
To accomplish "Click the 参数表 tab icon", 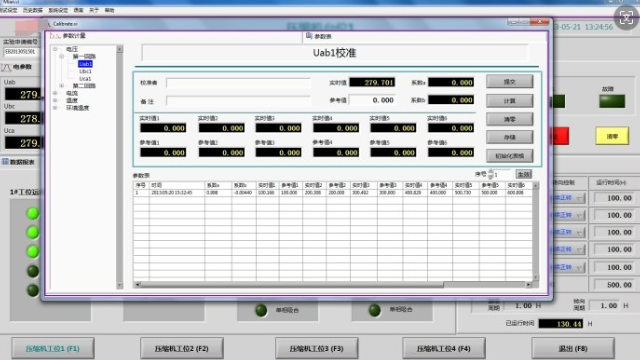I will [309, 36].
